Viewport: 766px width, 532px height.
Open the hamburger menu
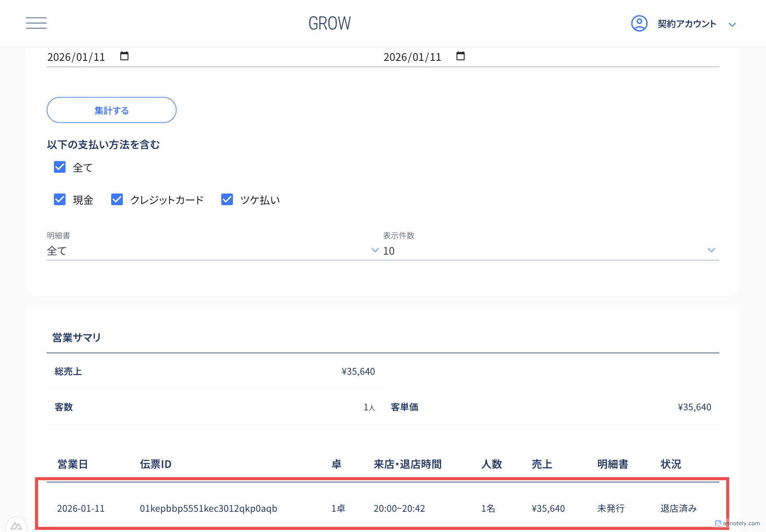pyautogui.click(x=36, y=23)
